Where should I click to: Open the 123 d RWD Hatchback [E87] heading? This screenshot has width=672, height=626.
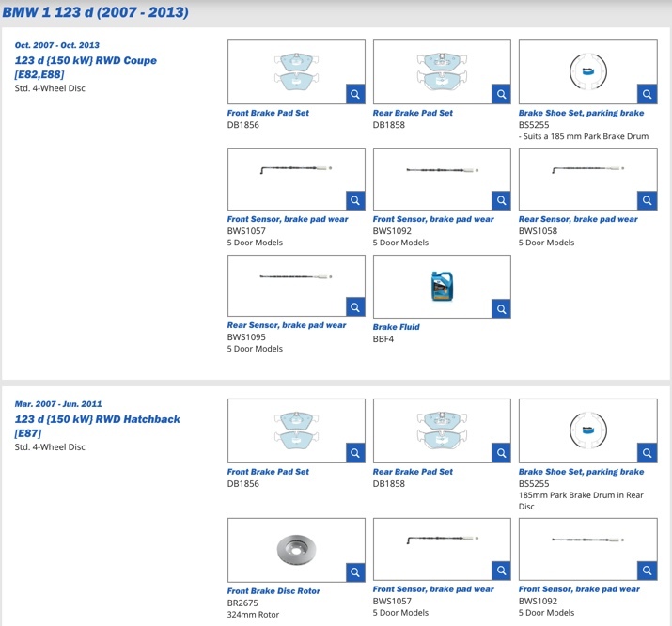tap(98, 426)
